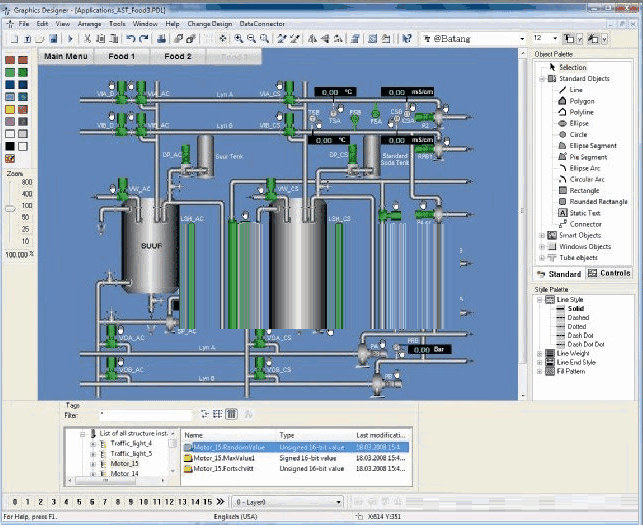Click the Cut scissors toolbar icon
The width and height of the screenshot is (643, 528).
pos(87,38)
